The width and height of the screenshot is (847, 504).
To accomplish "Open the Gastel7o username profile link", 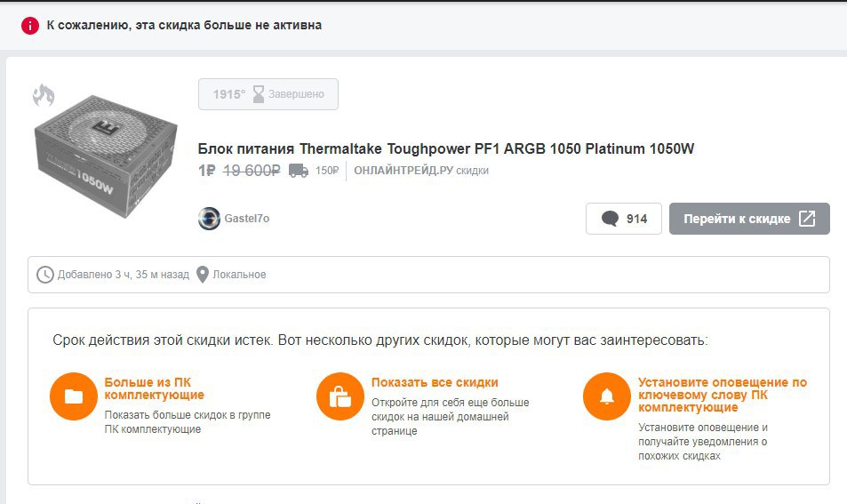I will (x=247, y=219).
